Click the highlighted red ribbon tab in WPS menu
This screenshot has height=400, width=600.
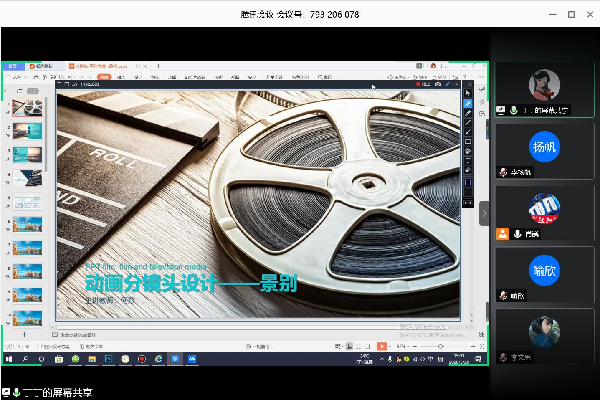point(102,75)
